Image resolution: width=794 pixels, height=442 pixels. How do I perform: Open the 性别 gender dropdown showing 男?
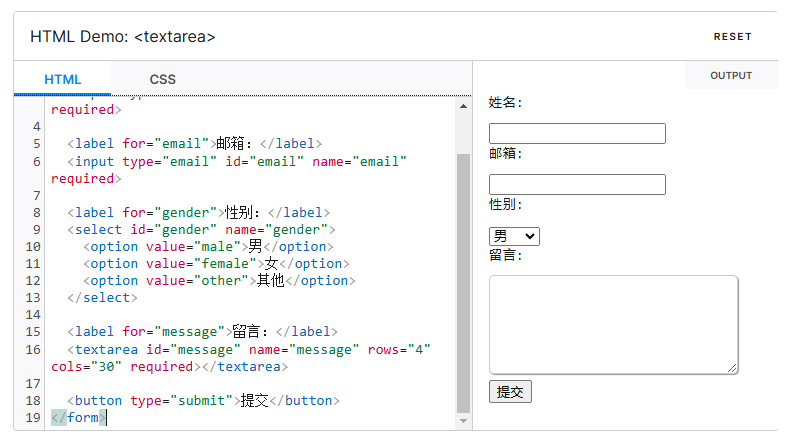[x=514, y=236]
